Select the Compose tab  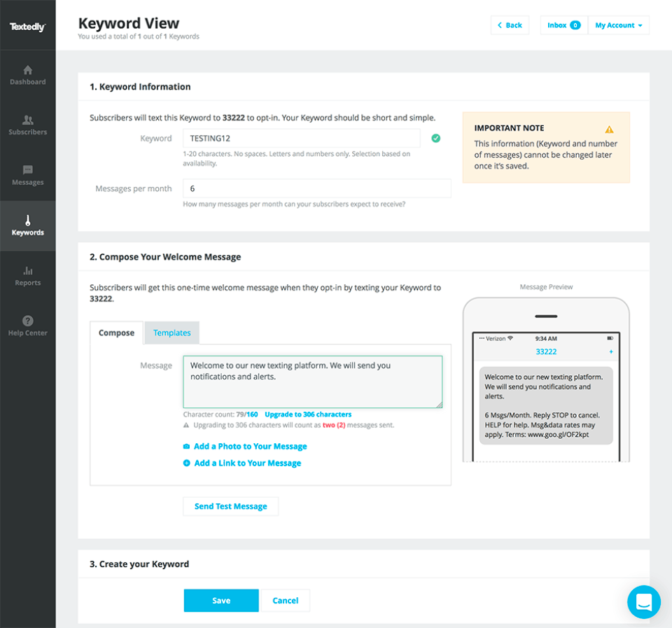pos(116,333)
